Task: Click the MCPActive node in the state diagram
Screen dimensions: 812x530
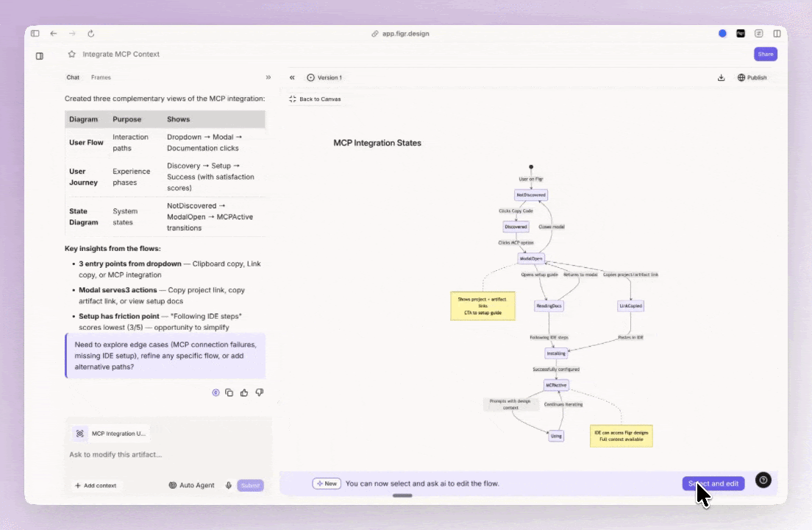Action: click(556, 384)
